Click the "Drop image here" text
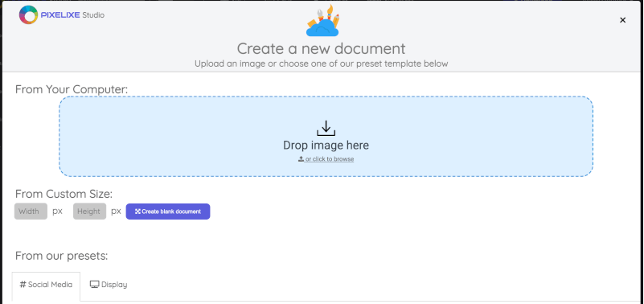 tap(326, 145)
